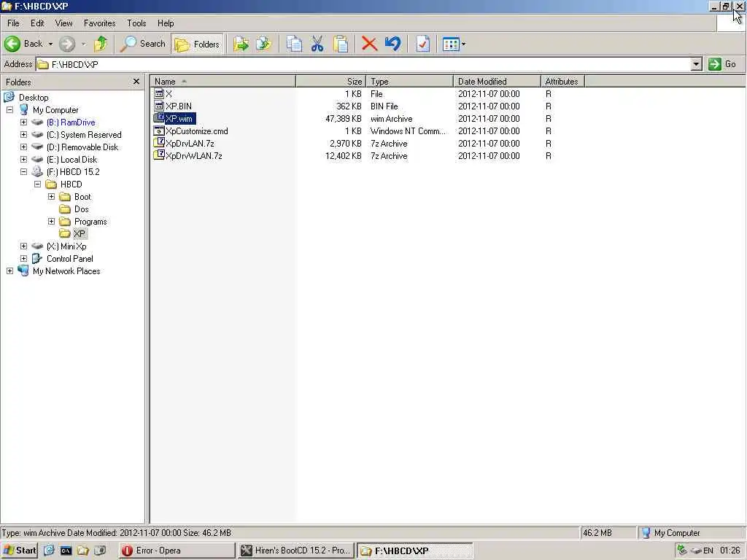747x560 pixels.
Task: Expand the Boot folder node
Action: coord(52,197)
